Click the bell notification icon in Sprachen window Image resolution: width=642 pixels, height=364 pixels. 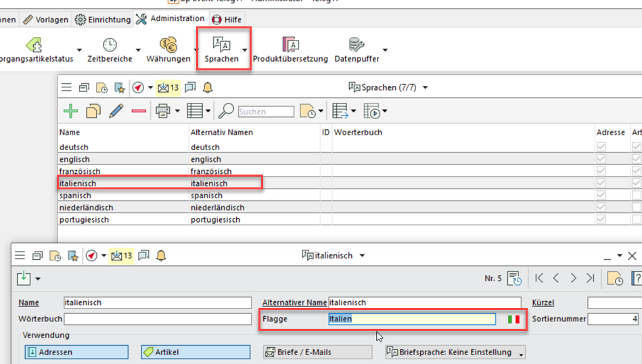208,87
